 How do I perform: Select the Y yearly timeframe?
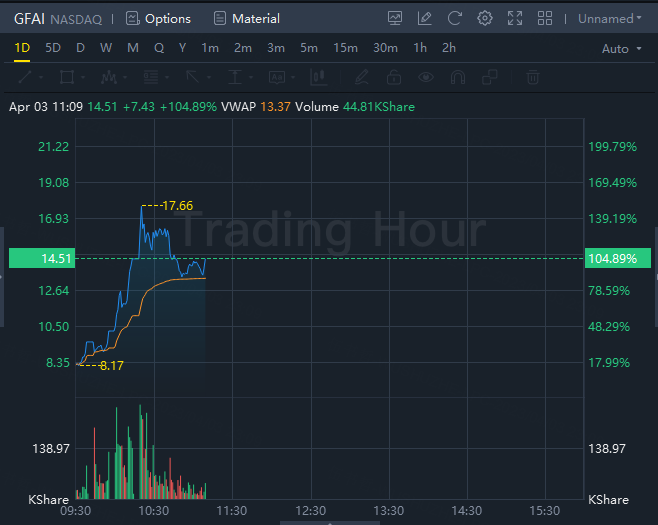182,48
